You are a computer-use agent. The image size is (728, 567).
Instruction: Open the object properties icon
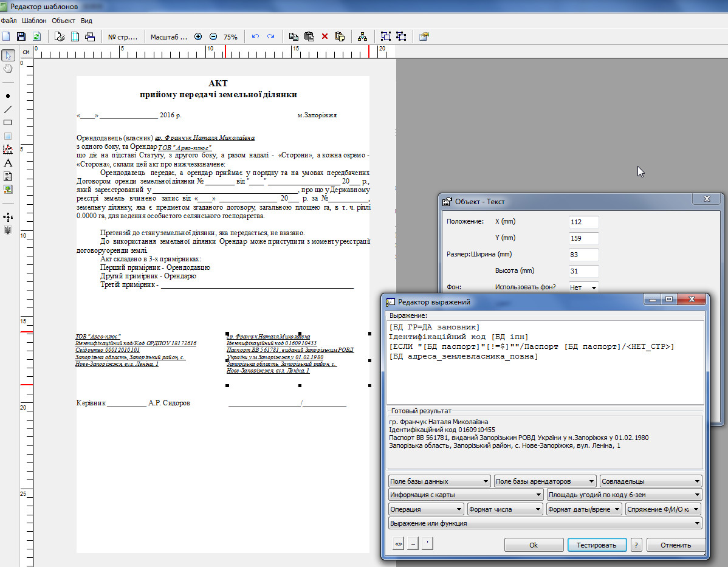click(424, 36)
